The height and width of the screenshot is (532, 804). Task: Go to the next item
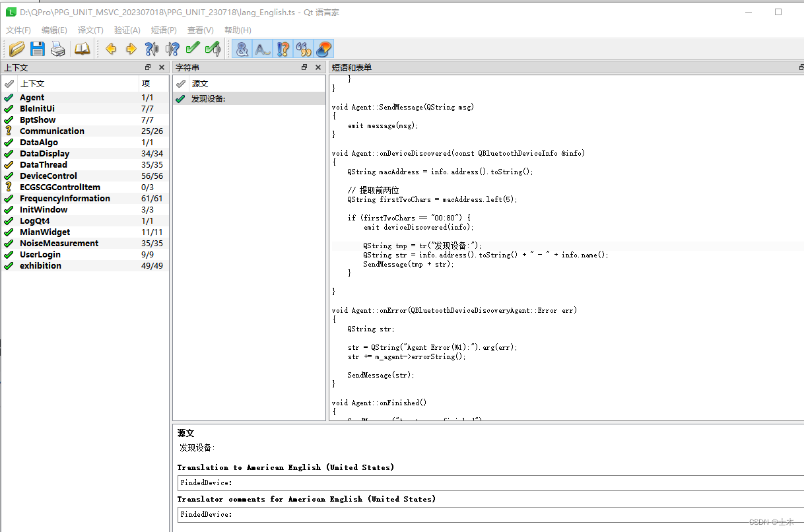pos(131,48)
